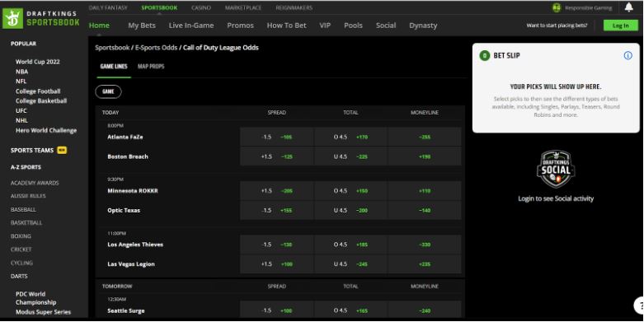Open Modus Super Series under Darts

43,312
